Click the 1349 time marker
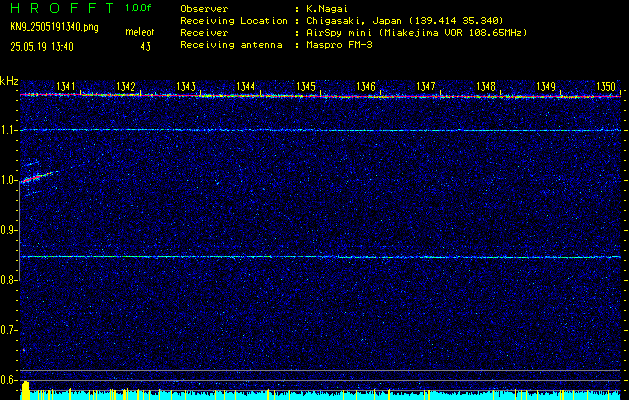The image size is (629, 400). (546, 86)
